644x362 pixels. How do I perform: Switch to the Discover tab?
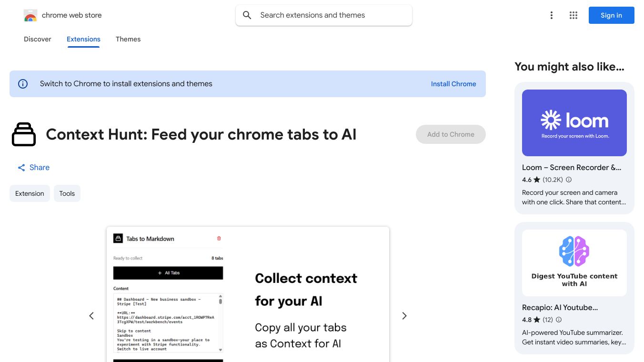(x=38, y=39)
